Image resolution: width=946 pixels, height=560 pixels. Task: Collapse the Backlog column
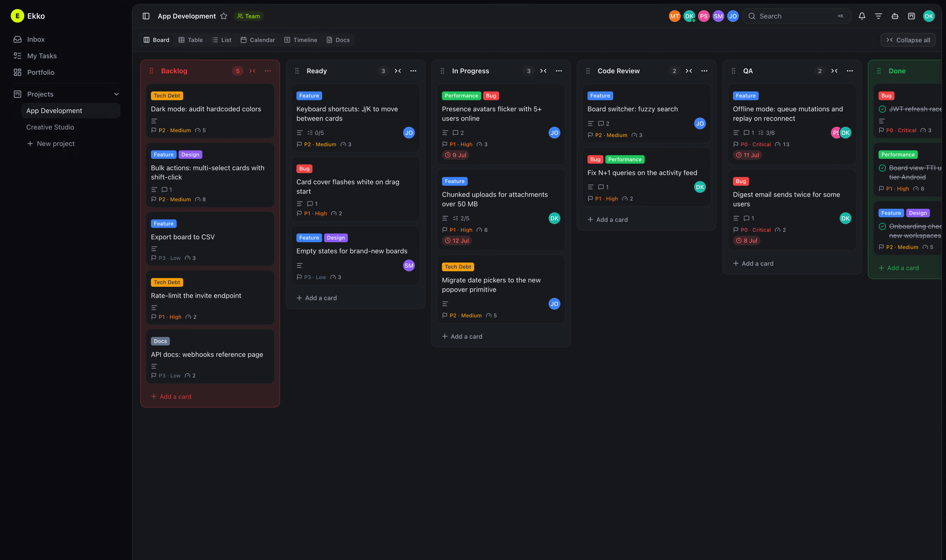(x=252, y=71)
